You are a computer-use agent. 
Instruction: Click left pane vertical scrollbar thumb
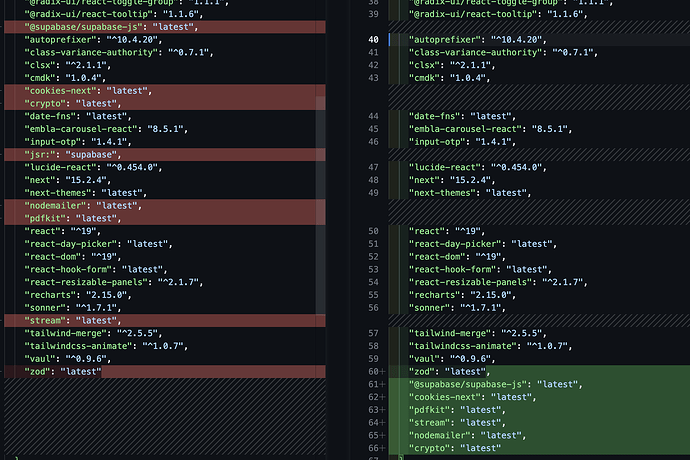[x=321, y=205]
